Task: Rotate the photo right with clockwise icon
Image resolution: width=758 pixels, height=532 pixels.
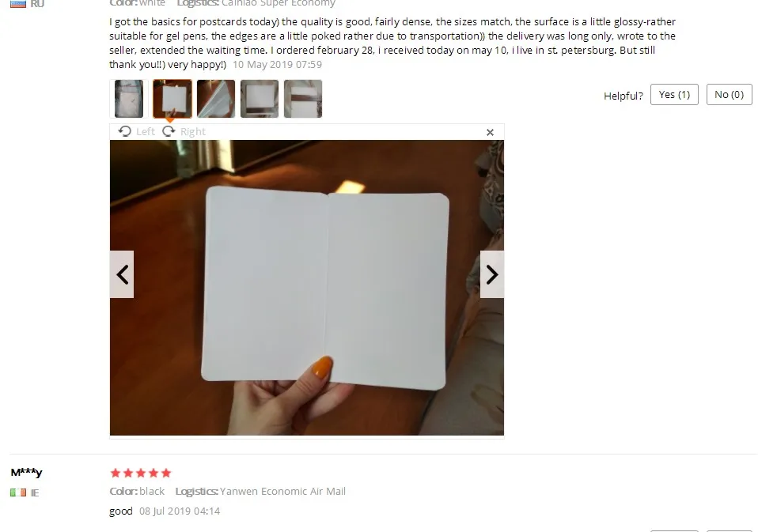Action: tap(184, 132)
